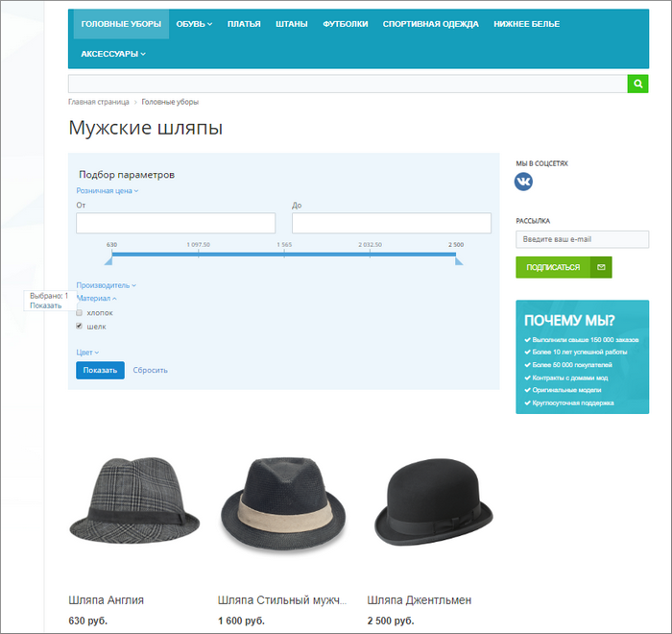This screenshot has height=634, width=672.
Task: Open the VK social network icon
Action: pos(523,182)
